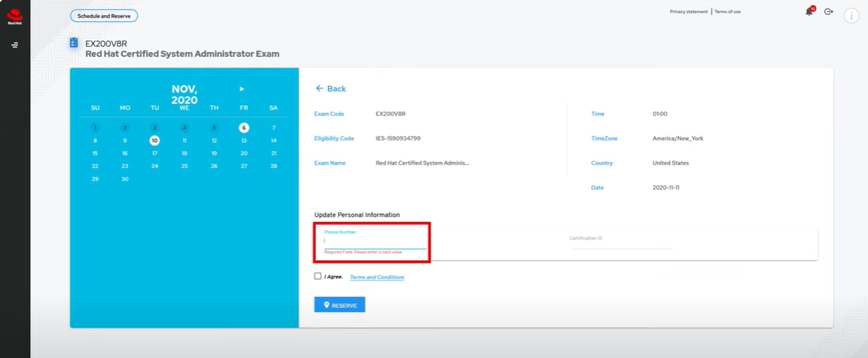Select November 12 on calendar
The image size is (868, 358).
pos(214,141)
